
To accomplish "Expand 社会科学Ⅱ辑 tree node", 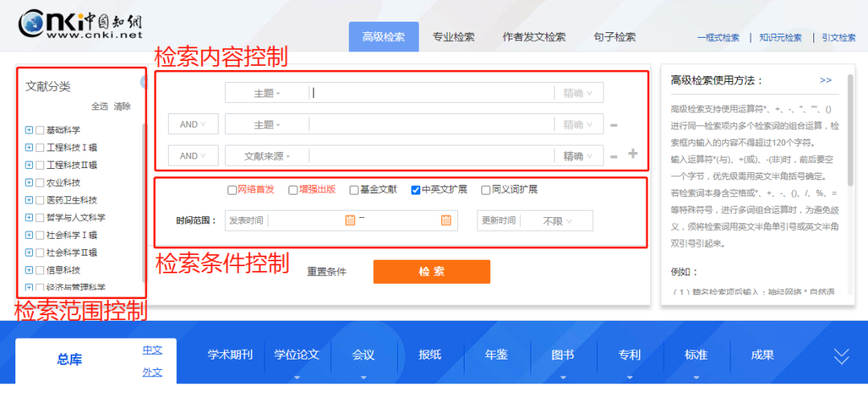I will (29, 253).
